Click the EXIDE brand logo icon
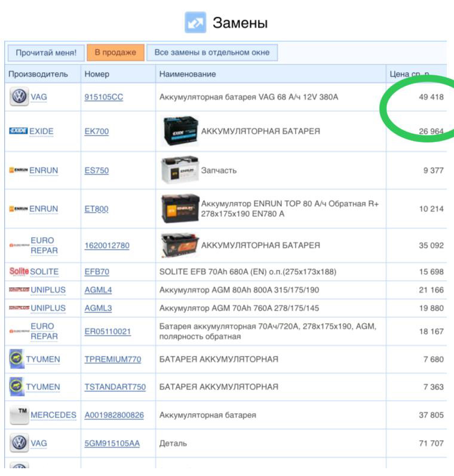The height and width of the screenshot is (476, 454). [x=19, y=131]
